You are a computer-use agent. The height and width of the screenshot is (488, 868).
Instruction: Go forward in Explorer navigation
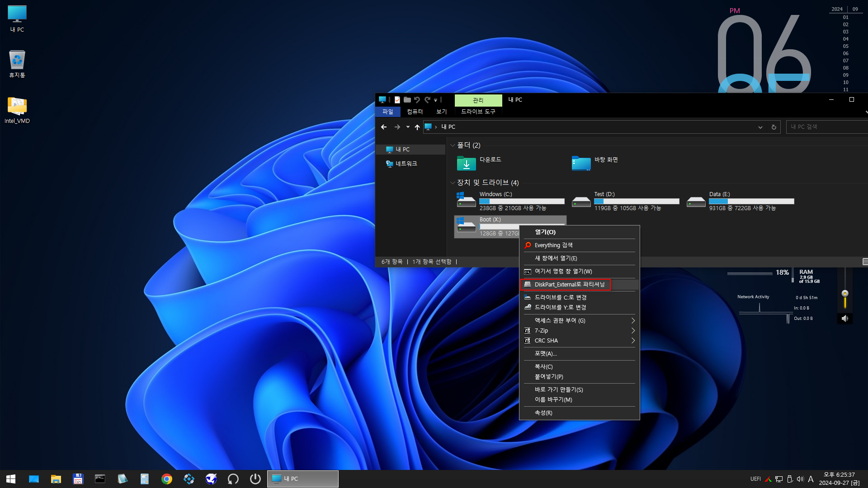coord(397,127)
